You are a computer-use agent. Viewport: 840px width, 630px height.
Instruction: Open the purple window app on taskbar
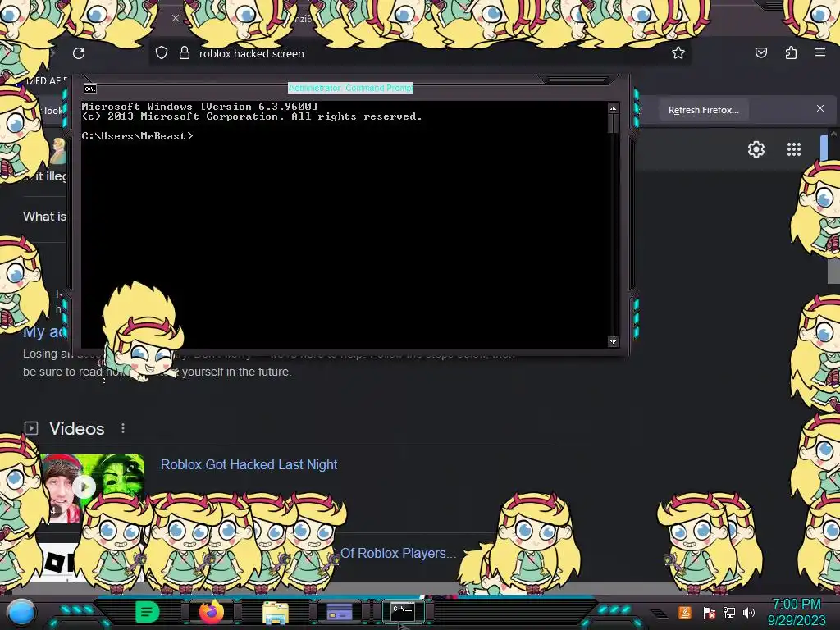pyautogui.click(x=339, y=611)
